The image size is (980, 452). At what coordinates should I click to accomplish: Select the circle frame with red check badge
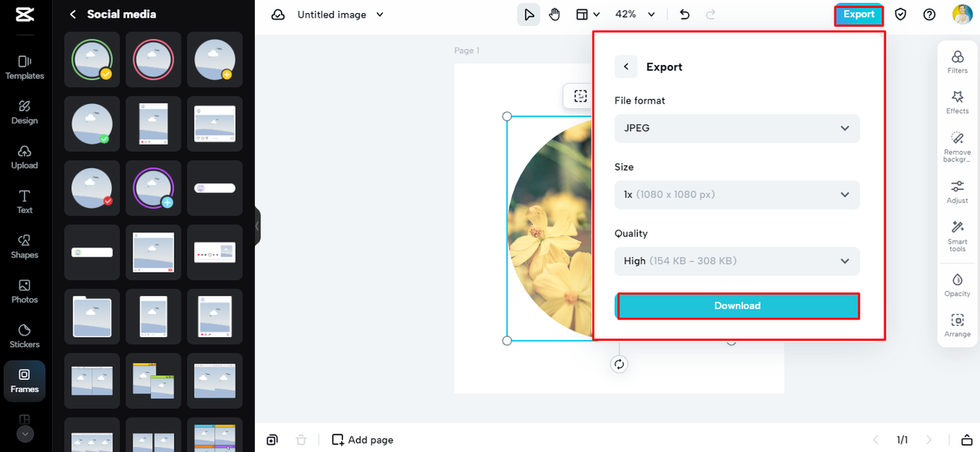[92, 188]
